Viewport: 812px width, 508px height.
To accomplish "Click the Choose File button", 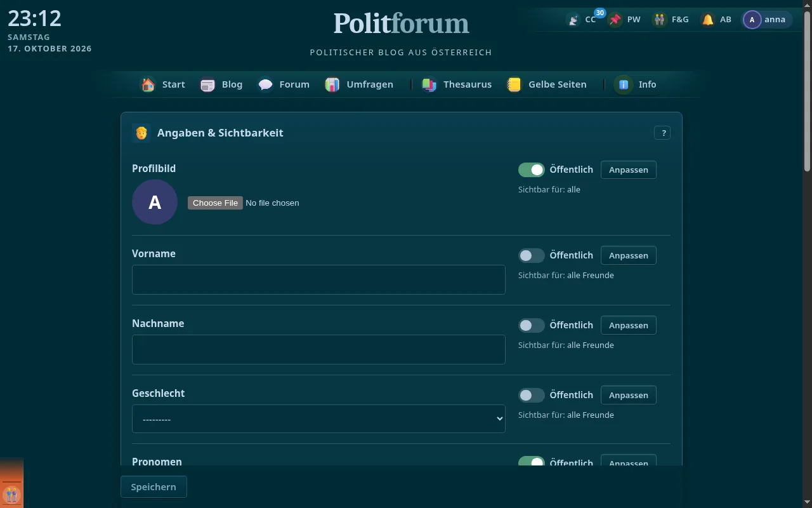I will click(x=215, y=203).
